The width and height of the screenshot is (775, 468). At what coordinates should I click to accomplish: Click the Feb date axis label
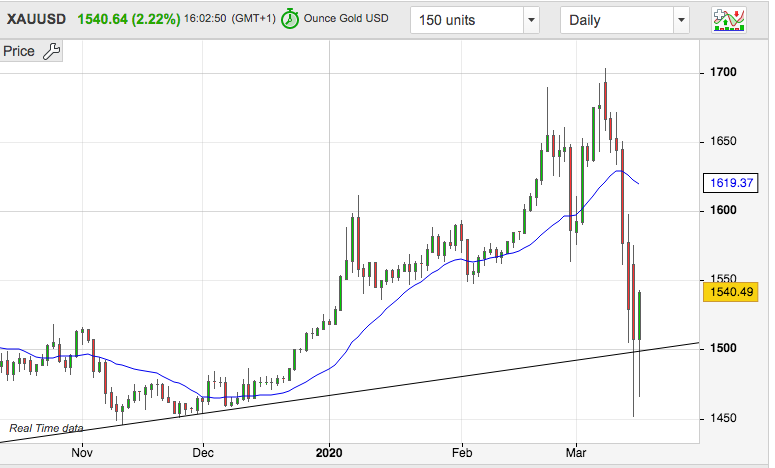click(x=462, y=453)
